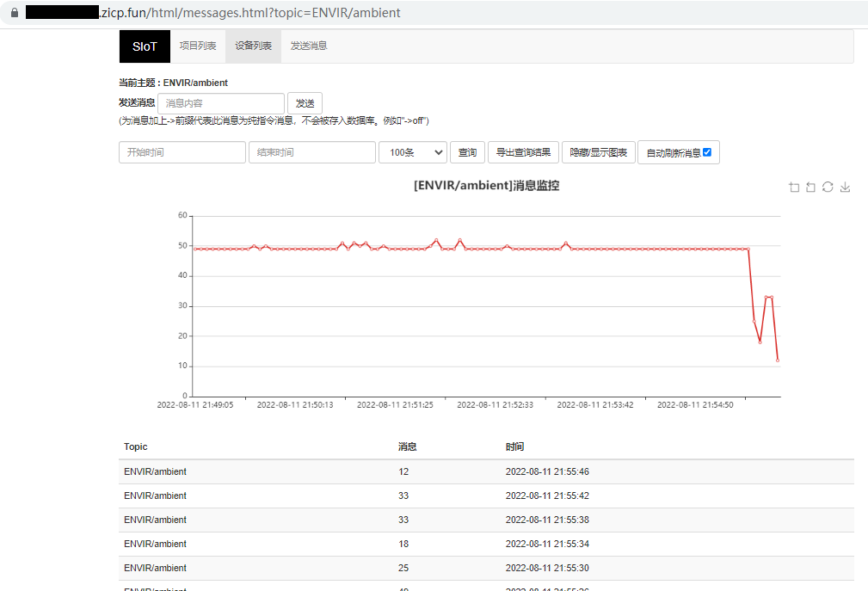Switch to 设备列表 tab
This screenshot has height=591, width=868.
pyautogui.click(x=253, y=46)
